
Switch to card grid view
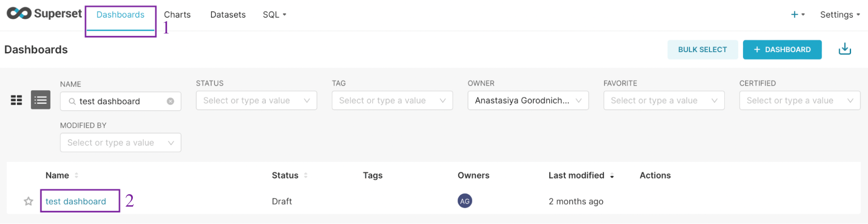17,100
